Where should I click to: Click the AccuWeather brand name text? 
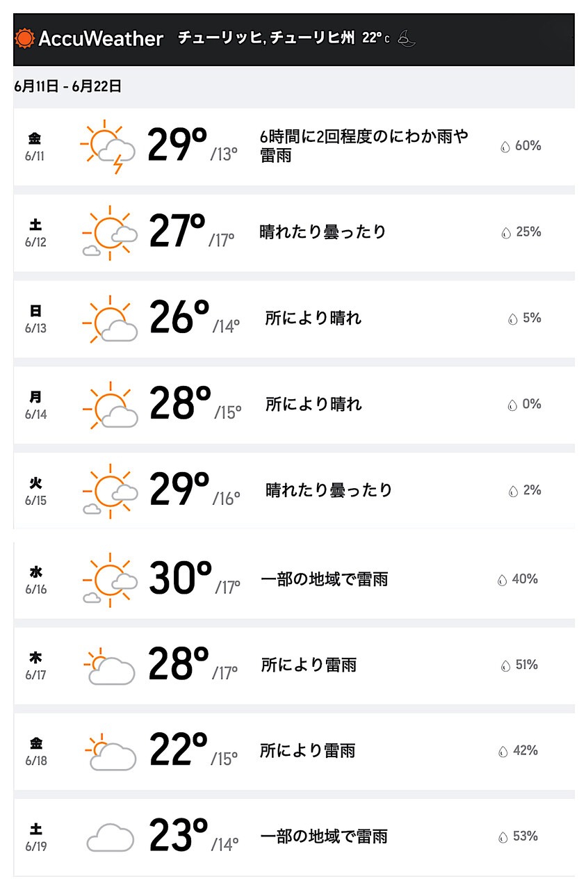click(101, 38)
